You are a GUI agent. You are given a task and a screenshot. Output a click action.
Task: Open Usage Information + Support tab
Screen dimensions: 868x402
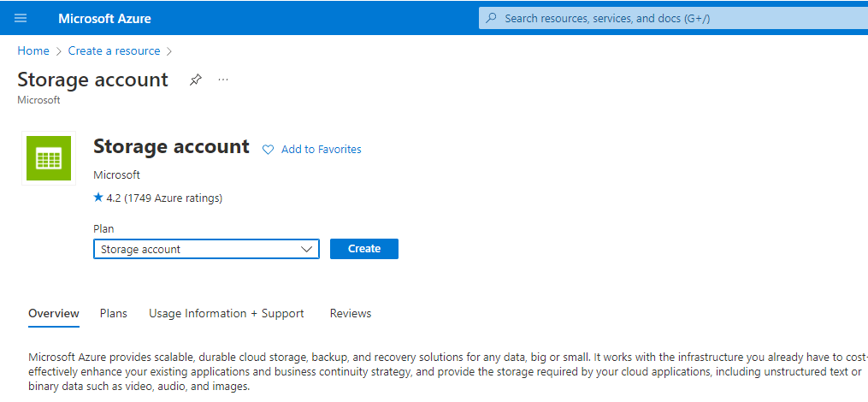pyautogui.click(x=227, y=313)
